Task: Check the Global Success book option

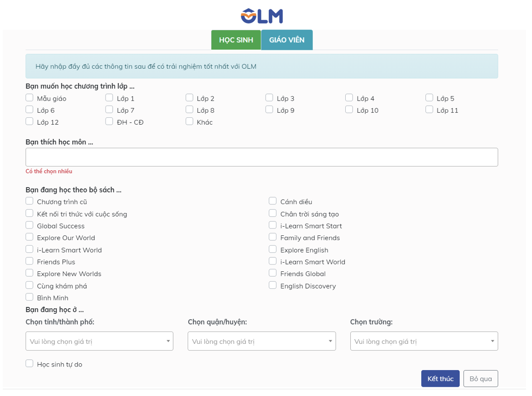Action: point(30,226)
